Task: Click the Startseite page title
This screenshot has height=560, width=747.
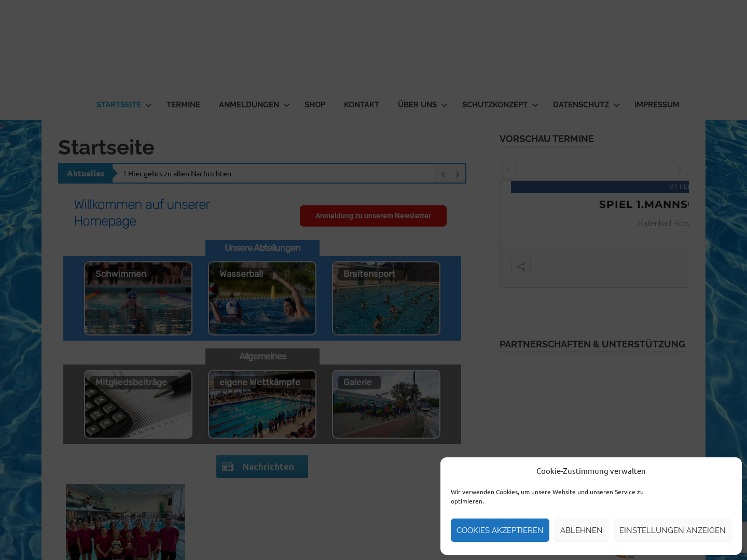Action: 106,147
